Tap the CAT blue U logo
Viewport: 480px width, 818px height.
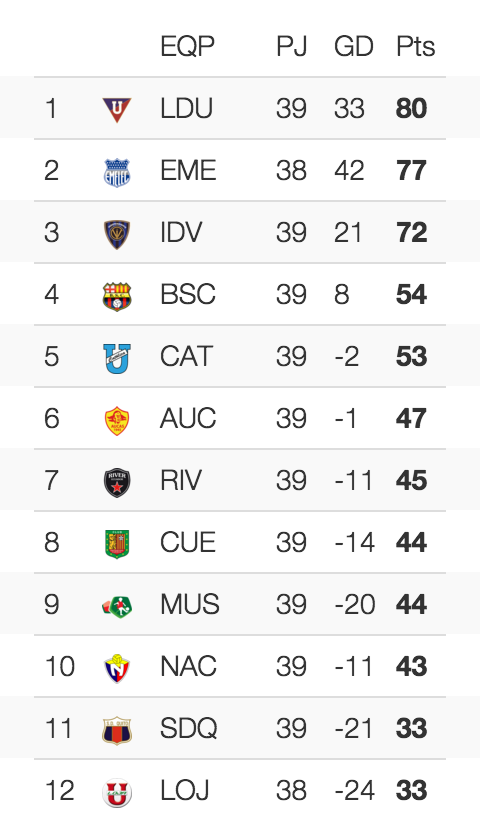pyautogui.click(x=117, y=358)
